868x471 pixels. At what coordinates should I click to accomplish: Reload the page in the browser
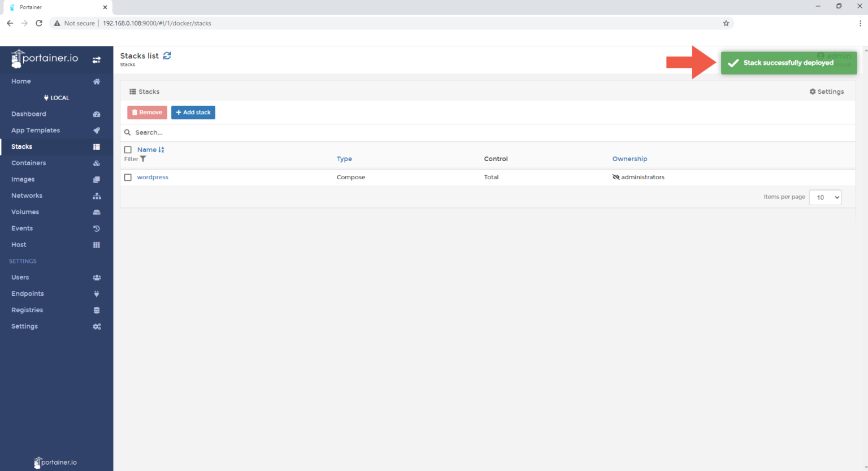coord(39,23)
